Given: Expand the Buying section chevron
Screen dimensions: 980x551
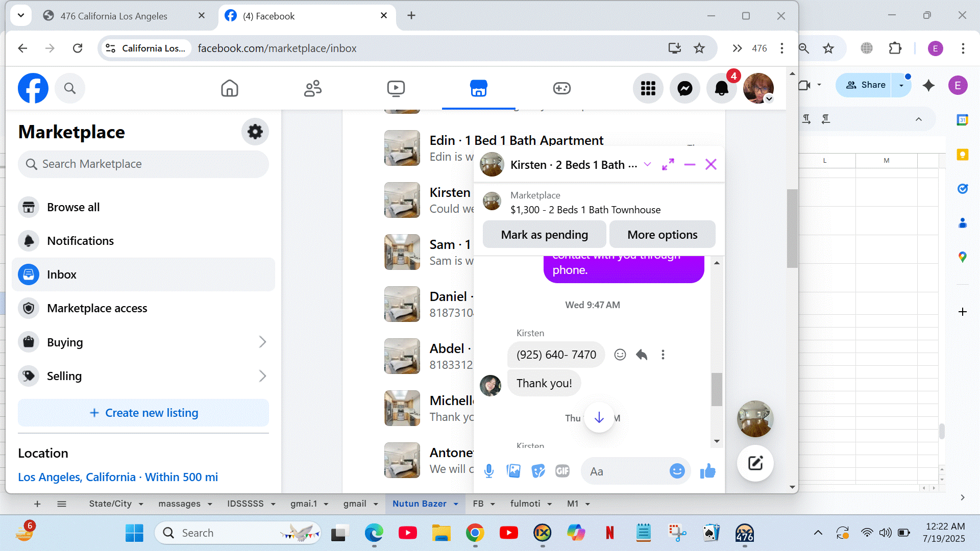Looking at the screenshot, I should 262,342.
